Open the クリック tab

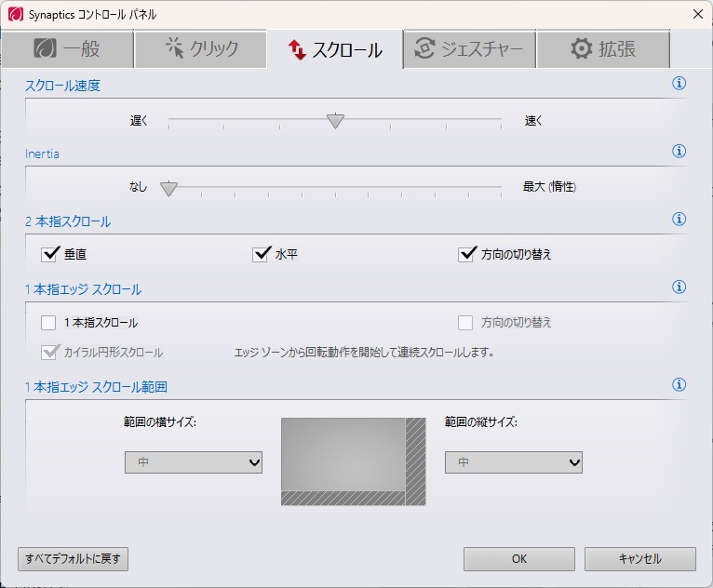(x=200, y=48)
